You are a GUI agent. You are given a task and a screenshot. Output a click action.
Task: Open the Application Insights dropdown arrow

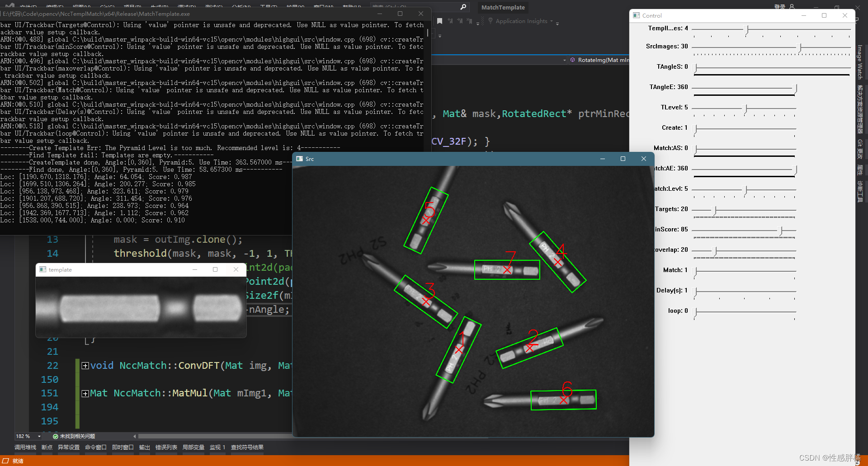[552, 21]
